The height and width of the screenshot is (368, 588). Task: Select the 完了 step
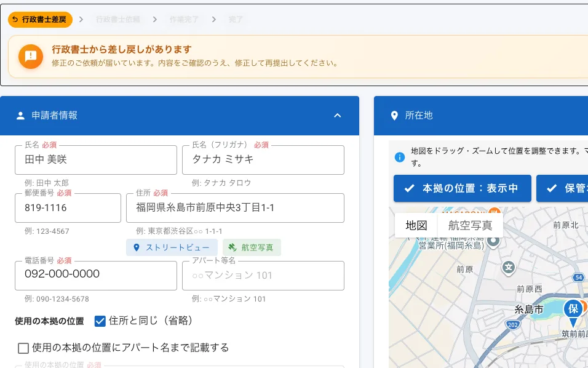point(236,20)
